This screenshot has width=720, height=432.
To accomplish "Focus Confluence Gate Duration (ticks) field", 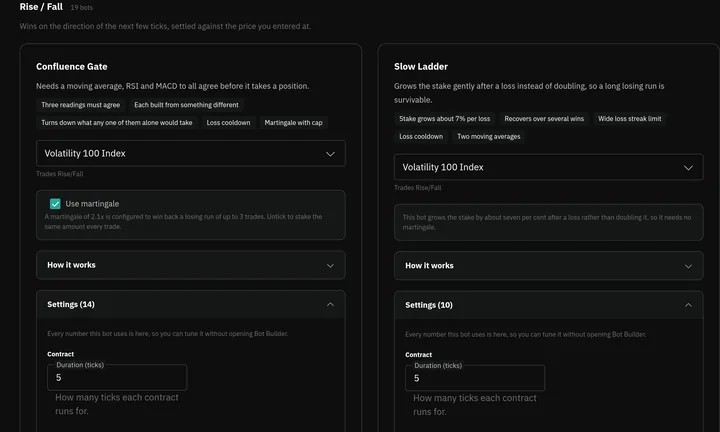I will pyautogui.click(x=117, y=378).
